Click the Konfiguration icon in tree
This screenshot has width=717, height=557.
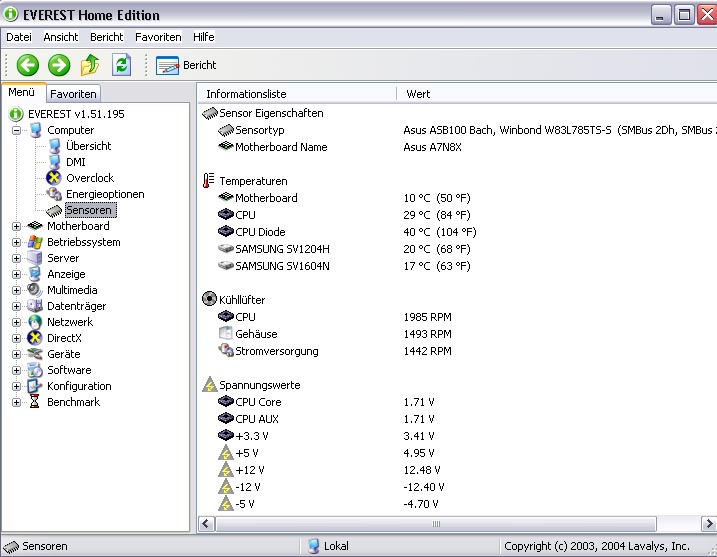35,386
